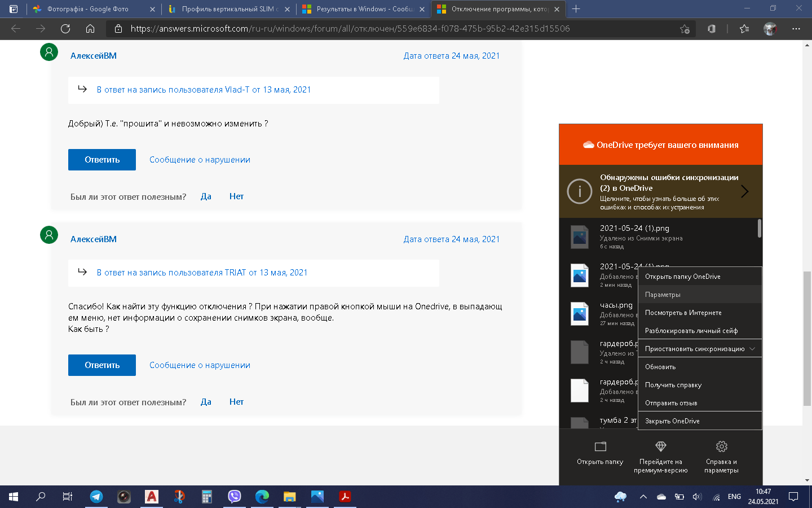Image resolution: width=812 pixels, height=508 pixels.
Task: Expand sync errors details arrow
Action: 745,191
